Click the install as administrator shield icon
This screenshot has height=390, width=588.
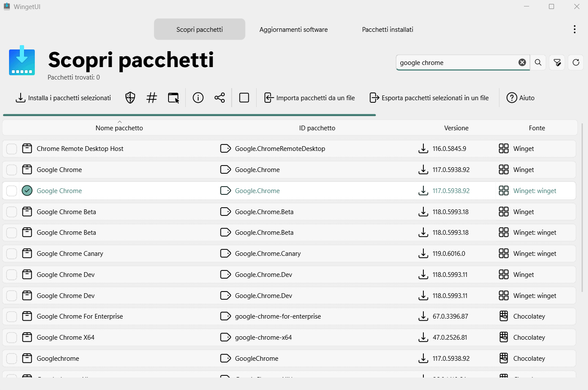pyautogui.click(x=130, y=98)
